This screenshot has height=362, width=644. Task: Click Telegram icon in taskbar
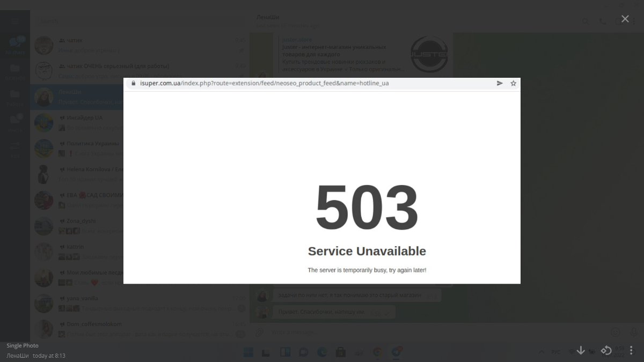click(x=397, y=352)
